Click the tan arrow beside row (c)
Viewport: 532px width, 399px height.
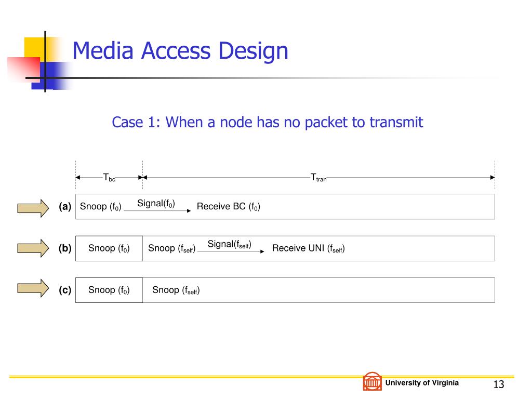click(33, 288)
